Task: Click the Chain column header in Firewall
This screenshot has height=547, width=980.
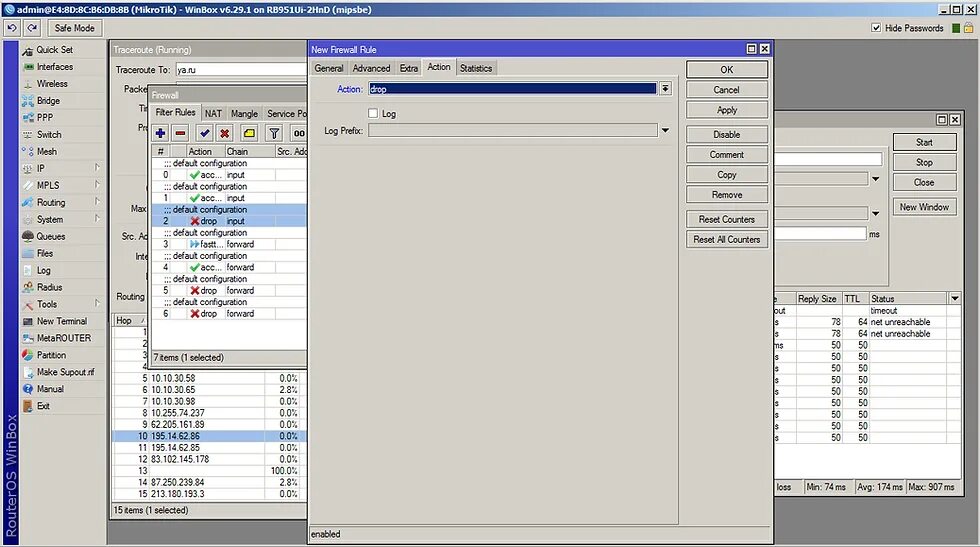Action: (x=250, y=151)
